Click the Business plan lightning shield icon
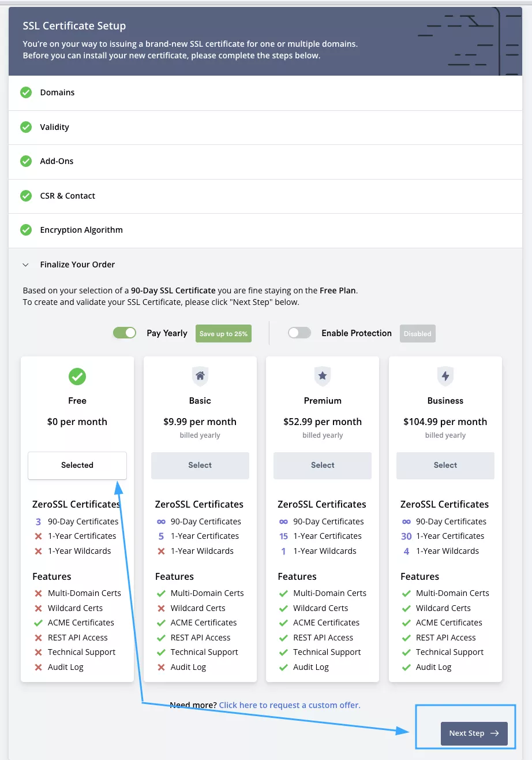 tap(445, 377)
